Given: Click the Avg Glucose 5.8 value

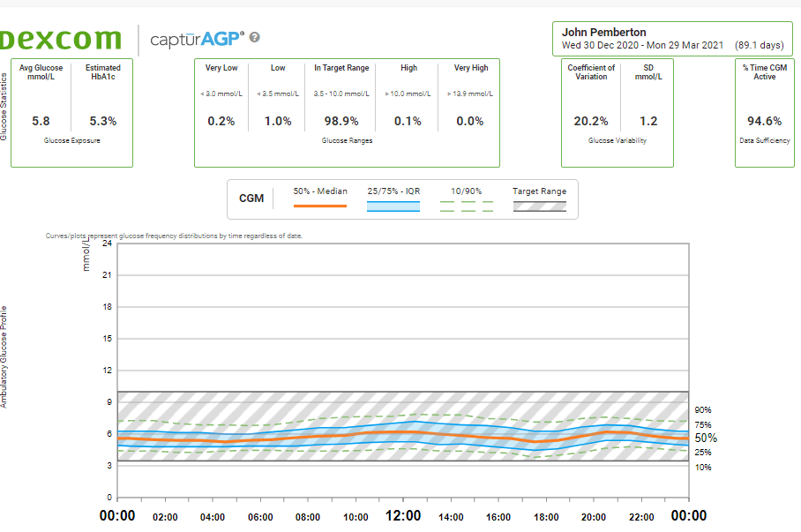Looking at the screenshot, I should tap(41, 122).
